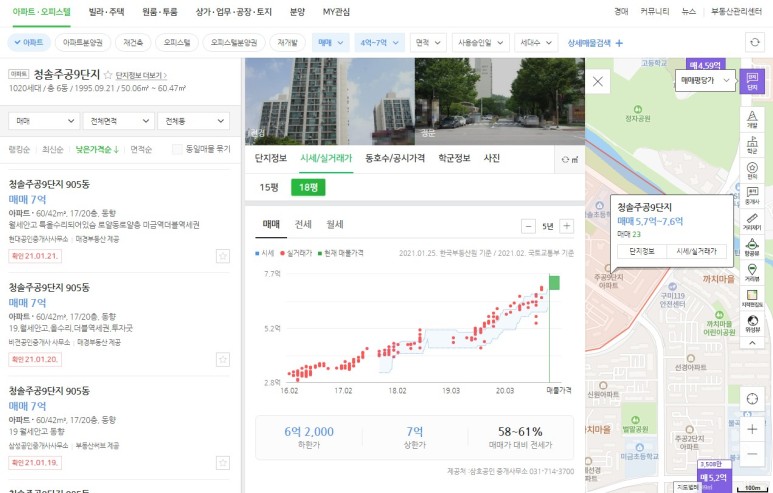Bookmark listing confirmed 21.01.19.
The height and width of the screenshot is (493, 773).
tap(223, 463)
